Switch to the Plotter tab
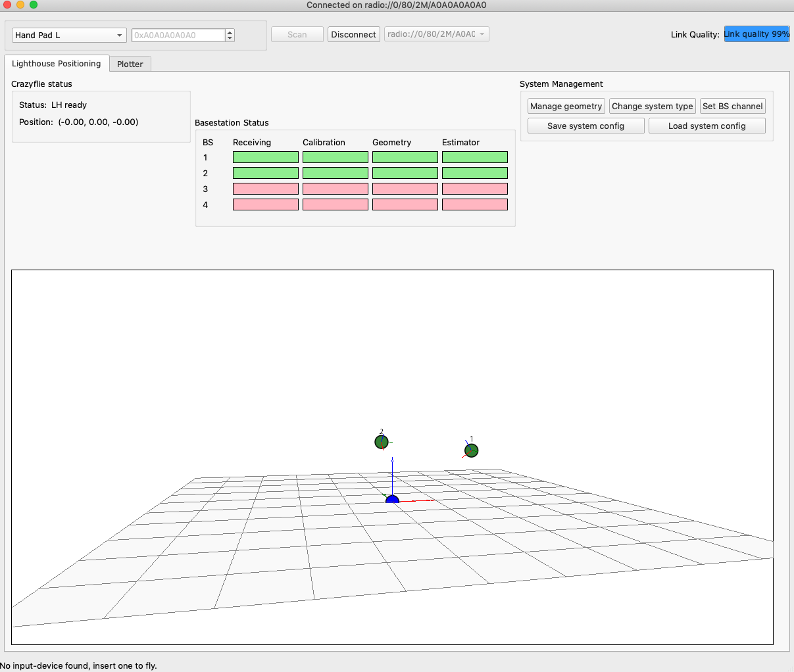The width and height of the screenshot is (794, 672). tap(130, 64)
